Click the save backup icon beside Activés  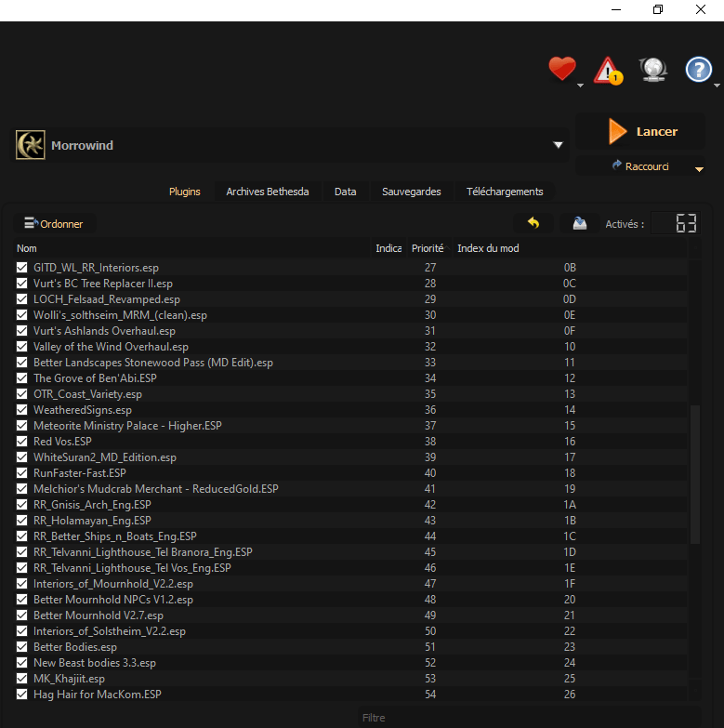[580, 223]
